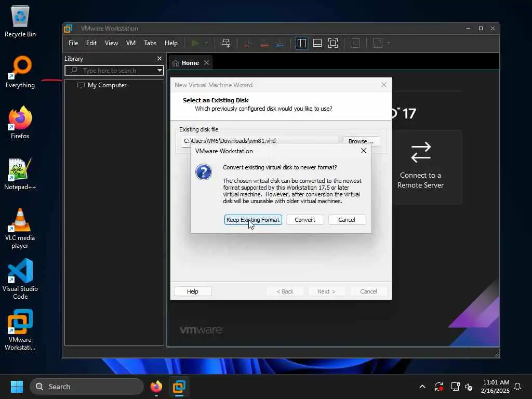
Task: Click the sync update tray icon
Action: (x=438, y=387)
